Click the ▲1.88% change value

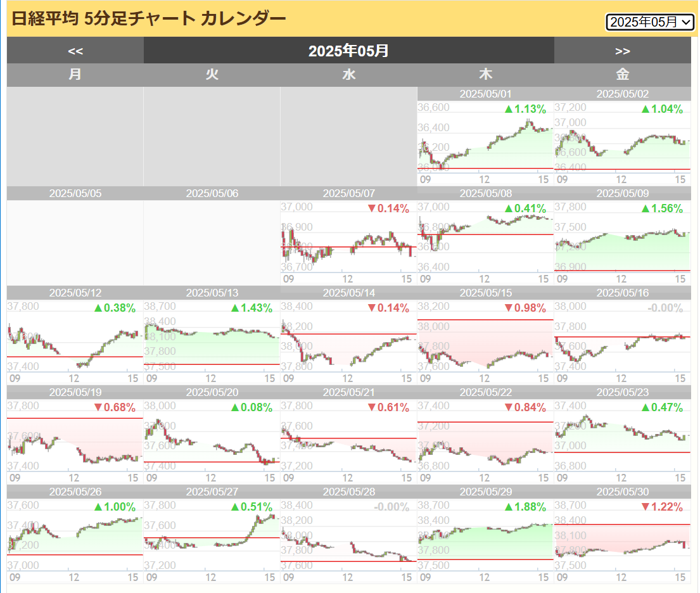pyautogui.click(x=525, y=507)
